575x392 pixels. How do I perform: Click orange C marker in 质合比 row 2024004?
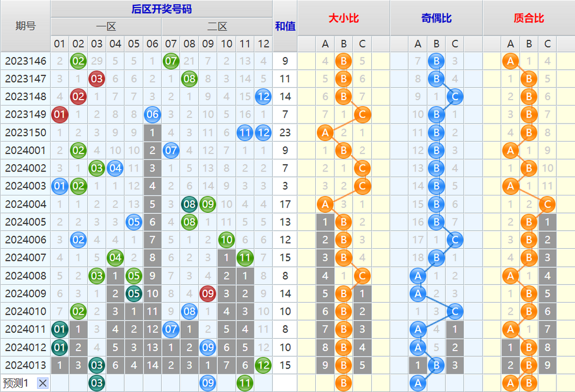click(x=547, y=204)
